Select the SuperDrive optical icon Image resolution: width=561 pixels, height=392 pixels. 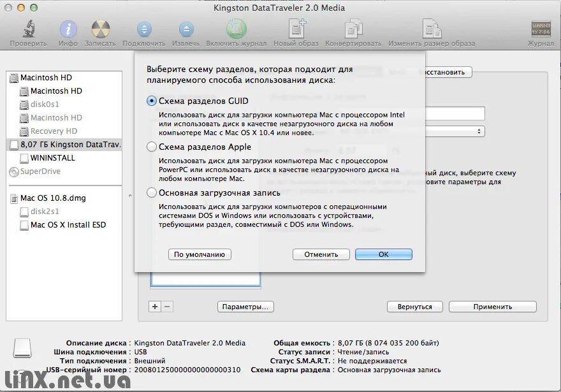(x=14, y=171)
